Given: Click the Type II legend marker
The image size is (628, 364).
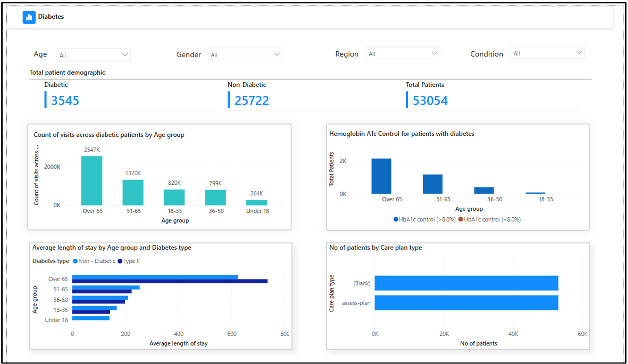Looking at the screenshot, I should point(120,261).
